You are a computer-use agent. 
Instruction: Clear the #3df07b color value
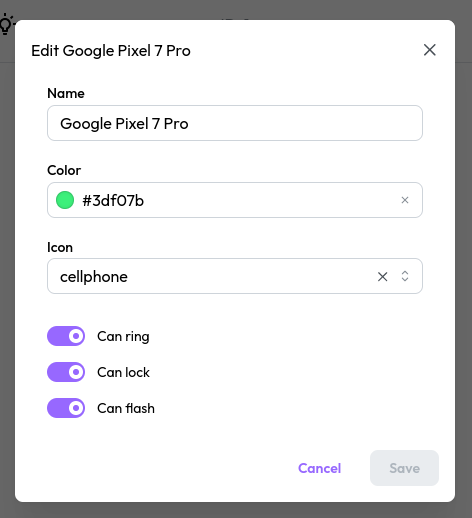pyautogui.click(x=405, y=200)
